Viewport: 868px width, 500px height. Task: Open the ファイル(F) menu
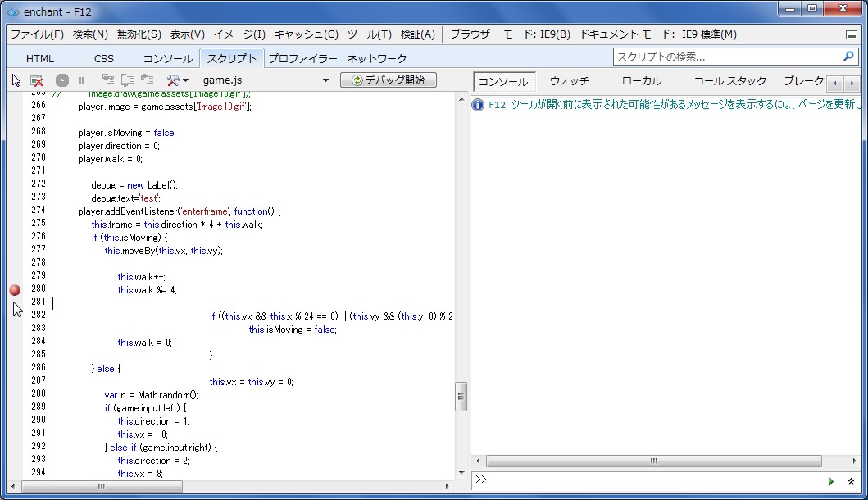pyautogui.click(x=38, y=34)
